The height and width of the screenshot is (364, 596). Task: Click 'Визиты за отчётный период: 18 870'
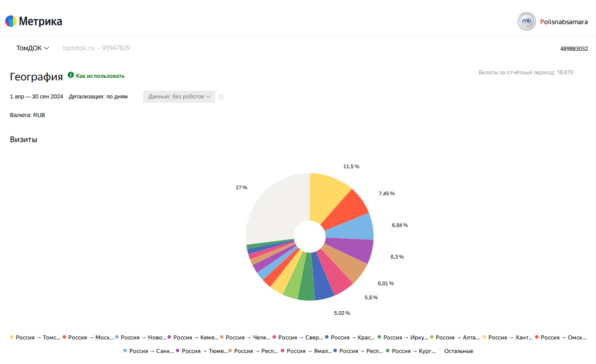[526, 72]
